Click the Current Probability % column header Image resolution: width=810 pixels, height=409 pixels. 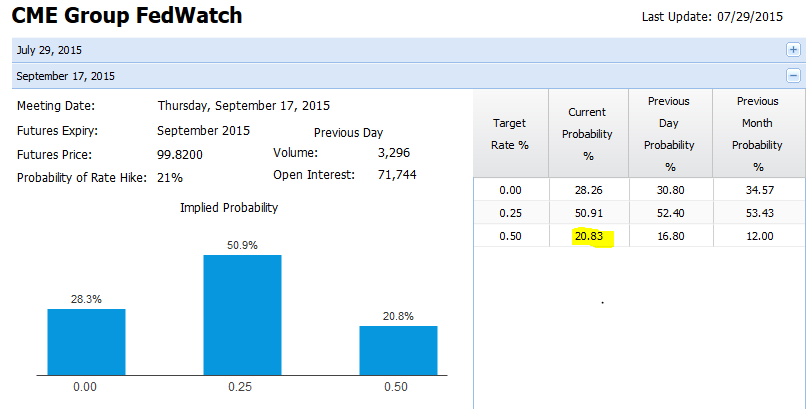click(x=588, y=134)
